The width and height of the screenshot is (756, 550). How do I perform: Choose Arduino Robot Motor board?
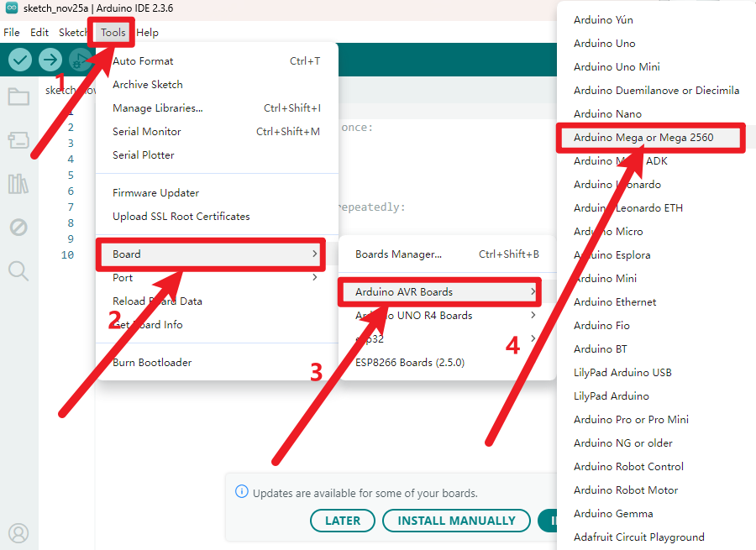(656, 490)
